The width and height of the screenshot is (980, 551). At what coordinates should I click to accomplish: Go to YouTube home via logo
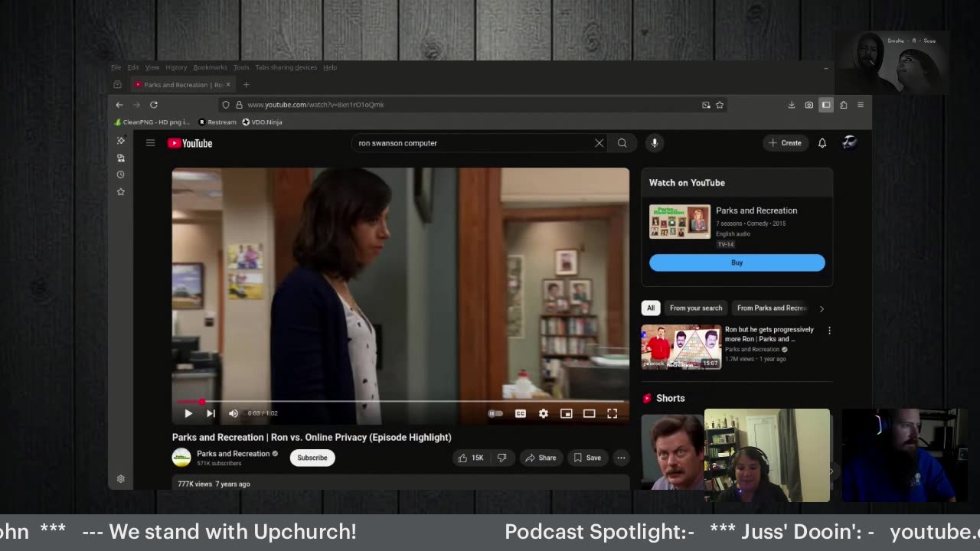click(x=190, y=143)
